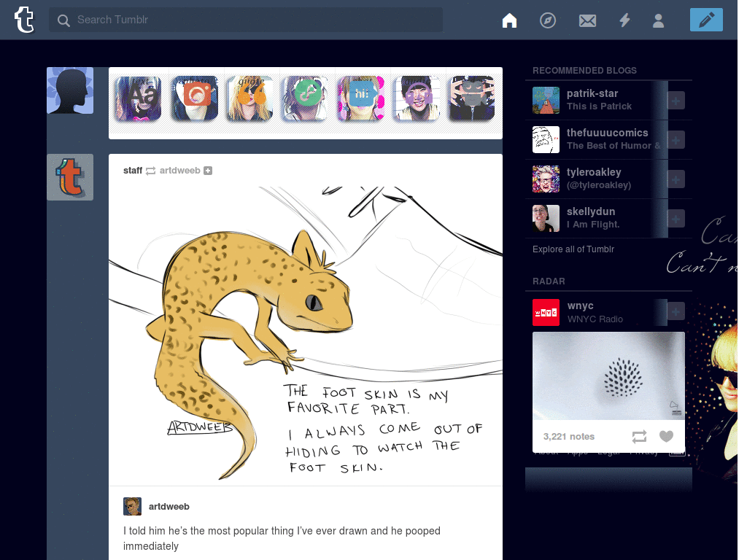
Task: Click patrik-star blog avatar
Action: pos(546,100)
